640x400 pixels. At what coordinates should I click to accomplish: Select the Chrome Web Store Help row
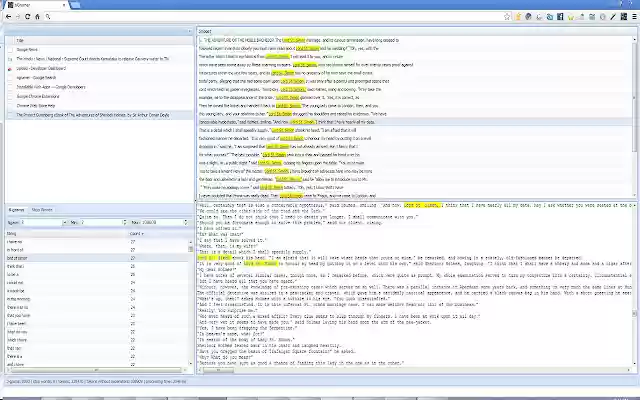point(99,106)
